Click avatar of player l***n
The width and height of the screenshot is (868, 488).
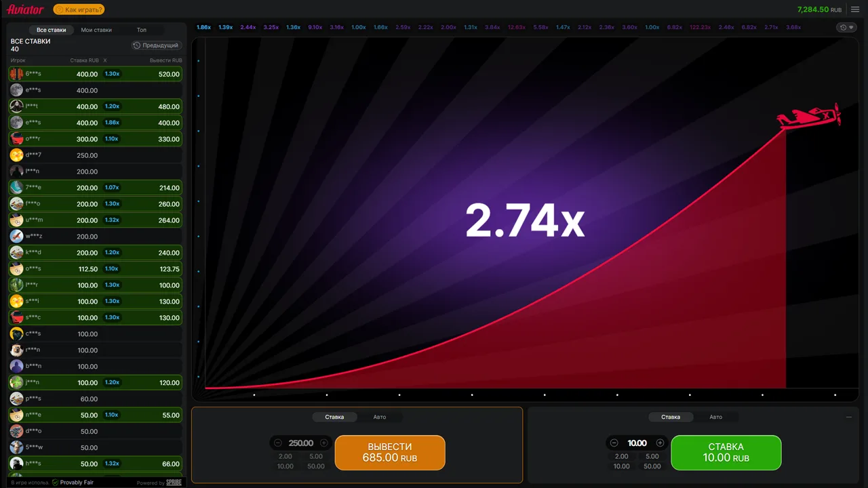point(17,171)
